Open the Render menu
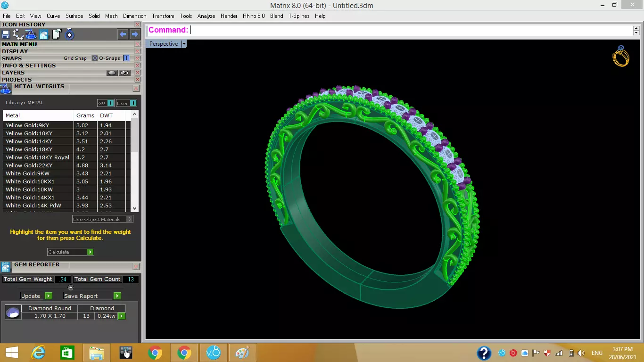644x362 pixels. [229, 16]
